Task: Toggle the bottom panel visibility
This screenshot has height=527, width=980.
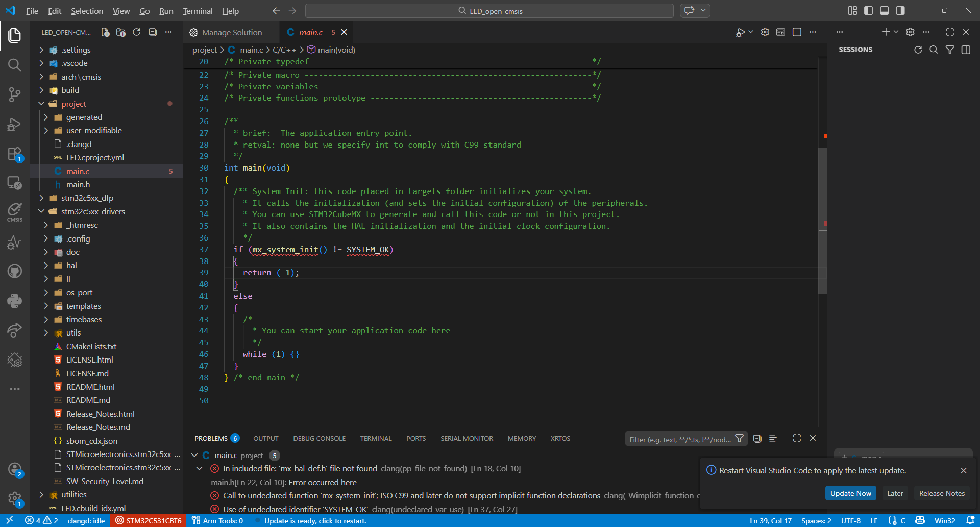Action: click(x=885, y=11)
